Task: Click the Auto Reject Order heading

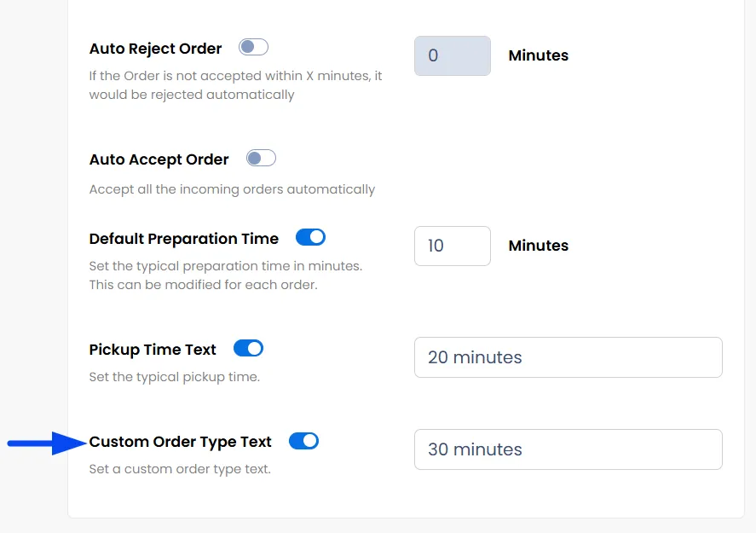Action: (x=155, y=49)
